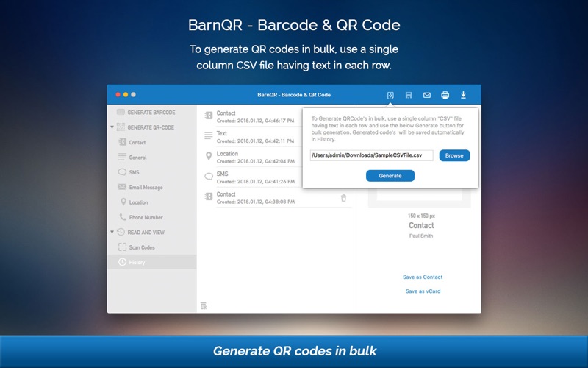Click the download arrow toolbar icon

pyautogui.click(x=464, y=95)
